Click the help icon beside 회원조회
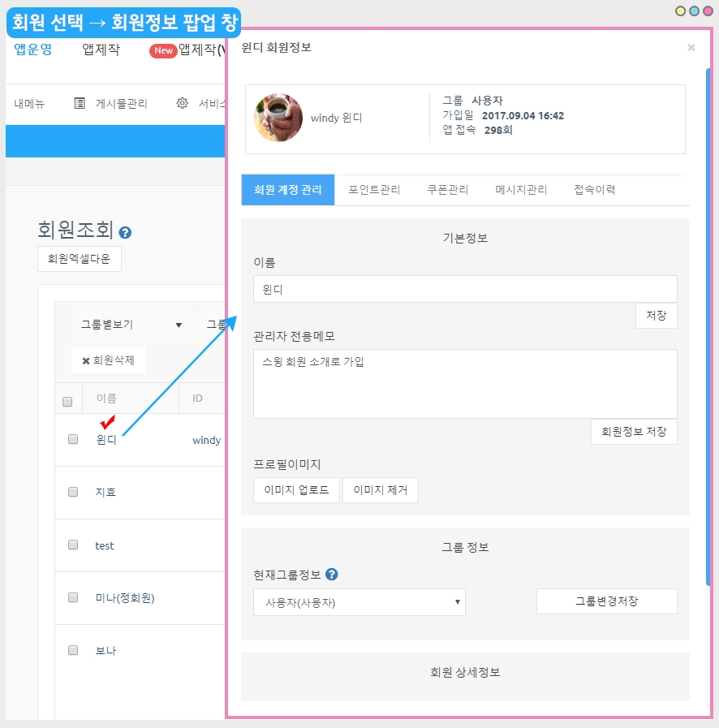 (x=125, y=233)
